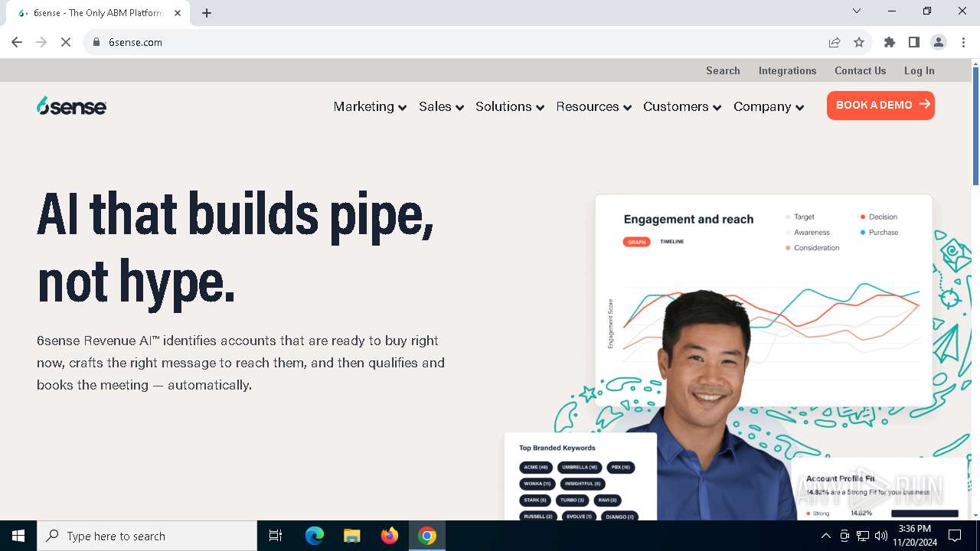Expand the Sales menu
The image size is (980, 551).
[x=442, y=106]
